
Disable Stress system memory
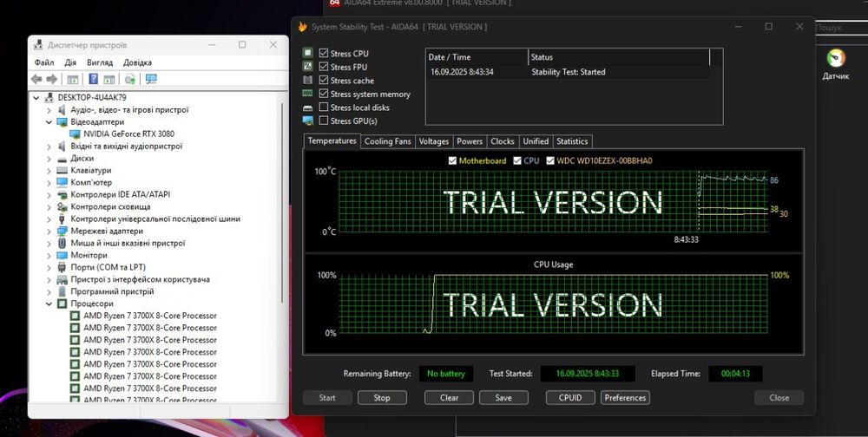pos(324,94)
